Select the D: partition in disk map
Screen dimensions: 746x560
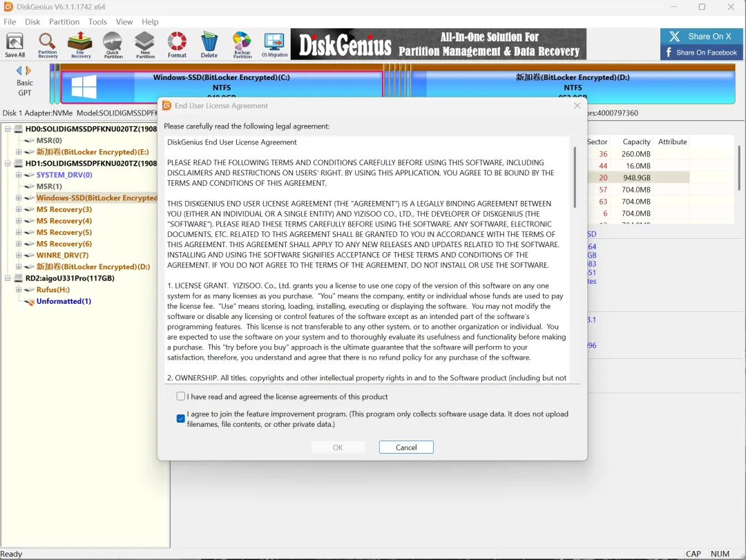tap(573, 84)
